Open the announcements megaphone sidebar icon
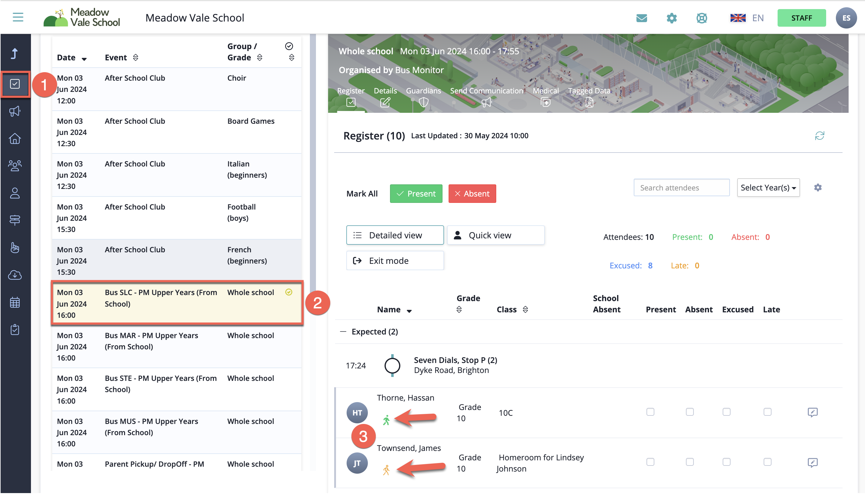This screenshot has width=865, height=504. [15, 111]
